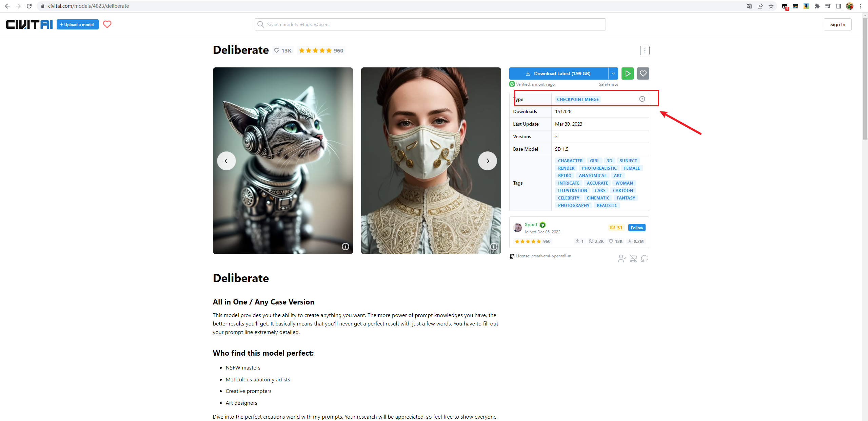This screenshot has height=421, width=868.
Task: Click the search magnifier icon
Action: pos(260,24)
